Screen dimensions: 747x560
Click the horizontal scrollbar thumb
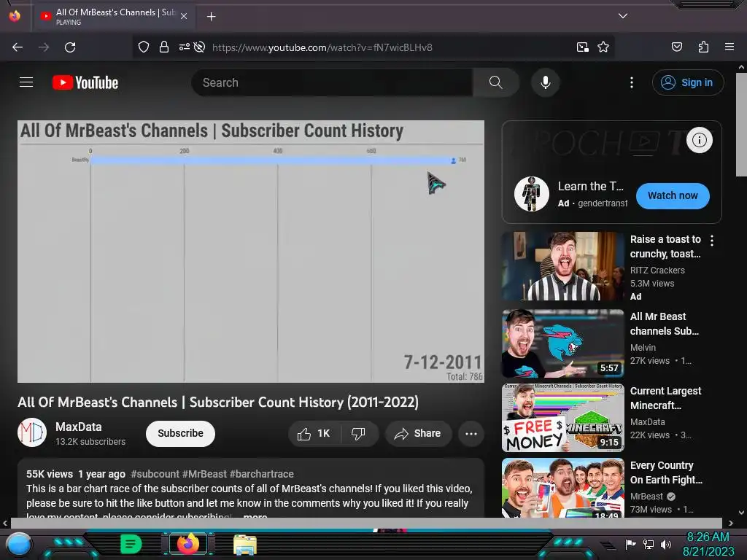tap(366, 523)
